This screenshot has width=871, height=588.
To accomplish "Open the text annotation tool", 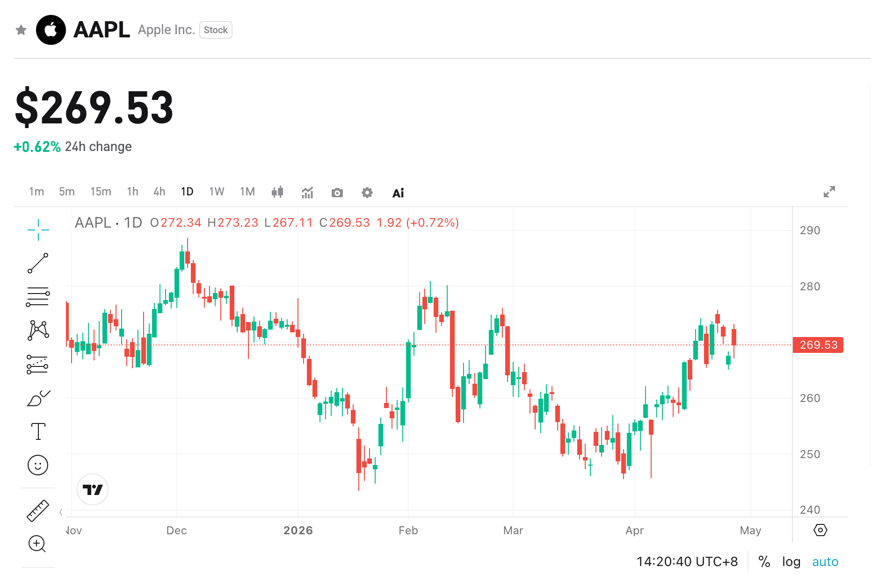I will point(38,431).
